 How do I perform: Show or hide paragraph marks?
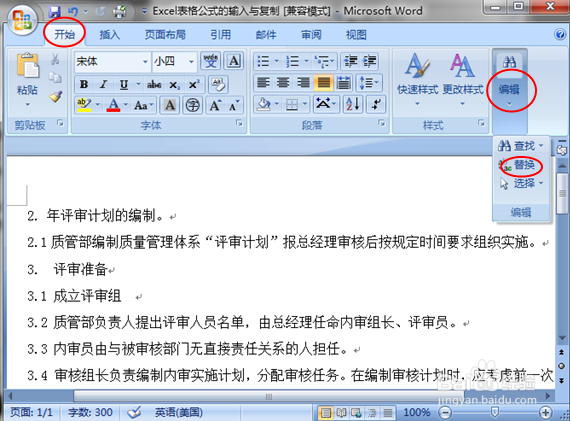(376, 105)
